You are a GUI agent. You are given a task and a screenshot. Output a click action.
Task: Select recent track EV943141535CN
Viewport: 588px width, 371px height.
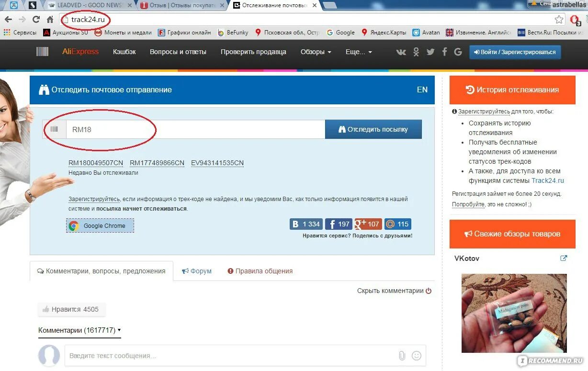click(217, 163)
